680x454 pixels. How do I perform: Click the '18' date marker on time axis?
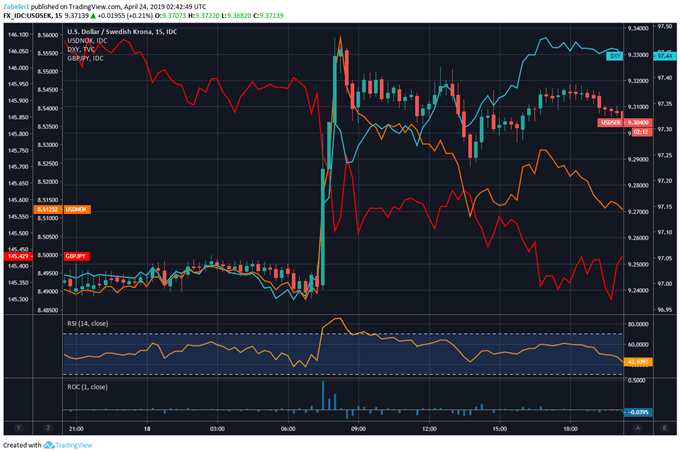click(147, 429)
